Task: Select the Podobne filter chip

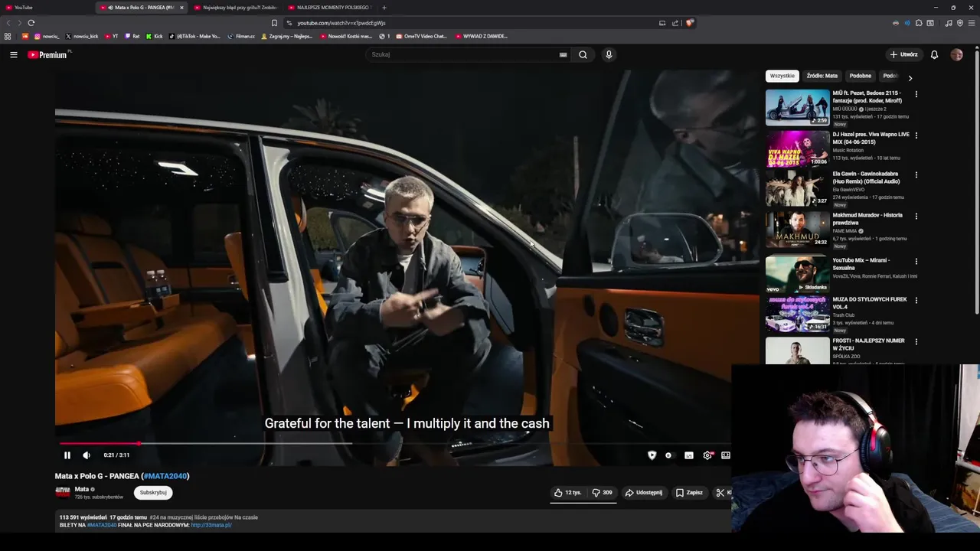Action: (x=860, y=76)
